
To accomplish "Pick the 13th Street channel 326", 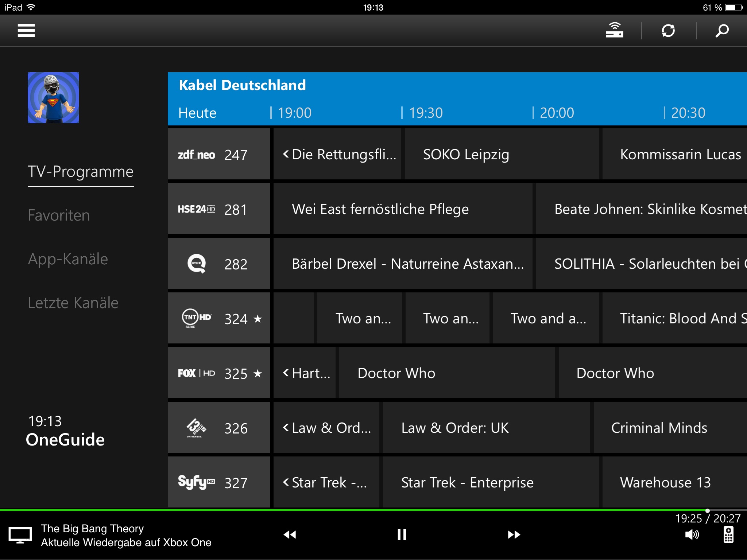I will (219, 428).
